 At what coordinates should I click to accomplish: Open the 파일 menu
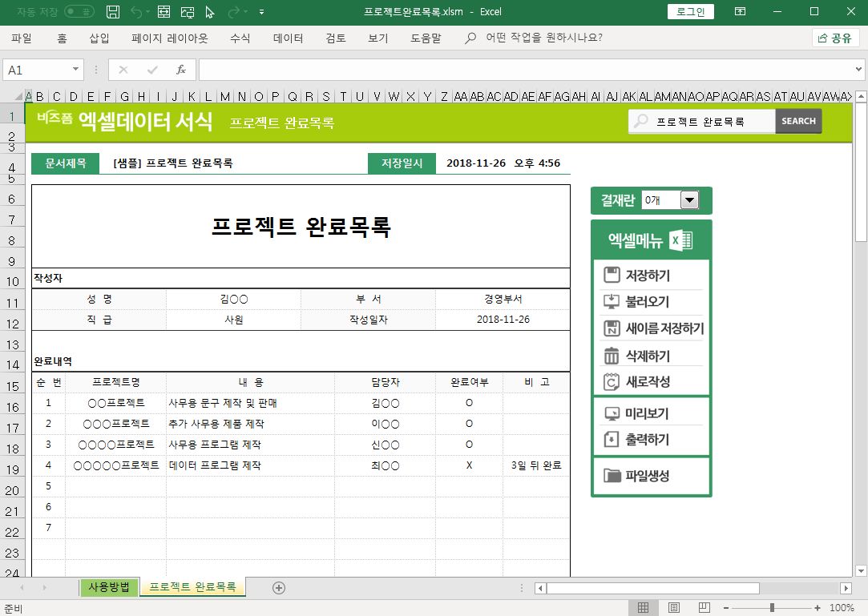(x=22, y=38)
